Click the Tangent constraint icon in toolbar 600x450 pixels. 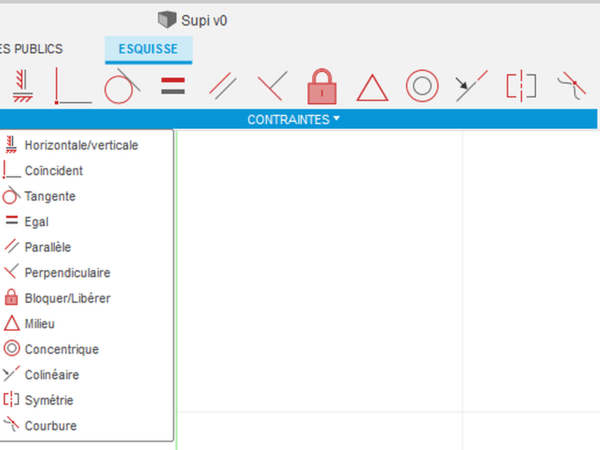[121, 86]
